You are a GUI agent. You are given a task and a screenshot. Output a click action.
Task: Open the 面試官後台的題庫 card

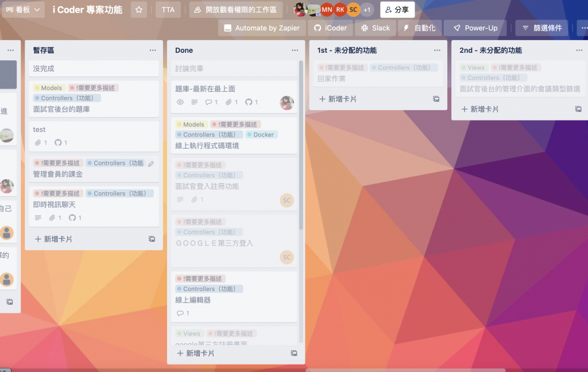[x=94, y=99]
